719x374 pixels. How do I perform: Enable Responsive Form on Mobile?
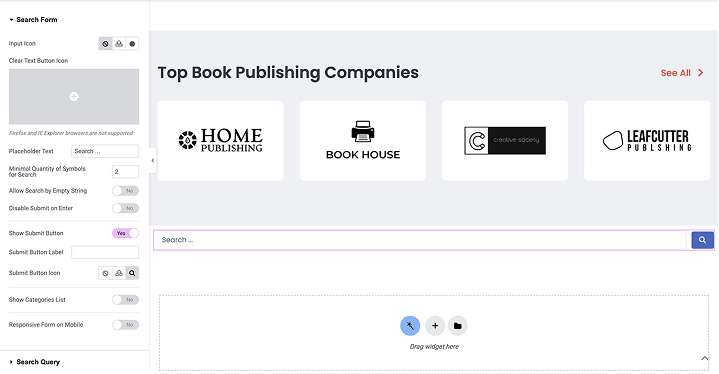125,325
